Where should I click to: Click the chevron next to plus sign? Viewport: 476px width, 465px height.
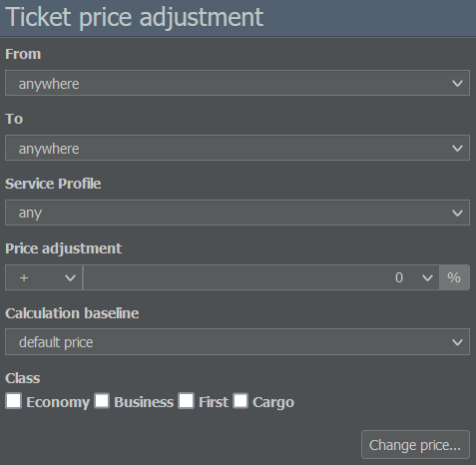(70, 277)
